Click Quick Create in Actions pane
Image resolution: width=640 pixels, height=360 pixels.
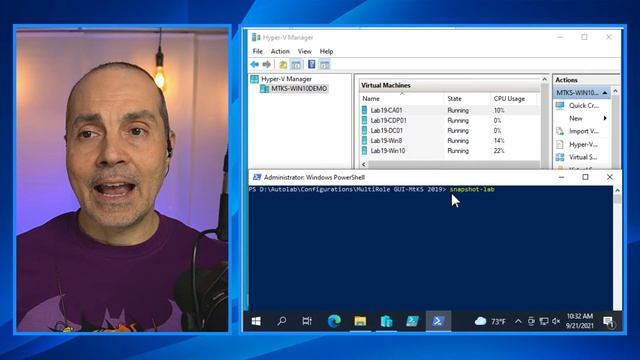tap(584, 105)
